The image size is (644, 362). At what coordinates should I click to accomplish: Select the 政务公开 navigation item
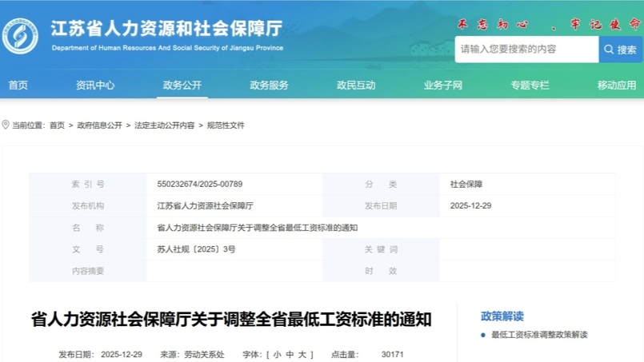pyautogui.click(x=182, y=86)
